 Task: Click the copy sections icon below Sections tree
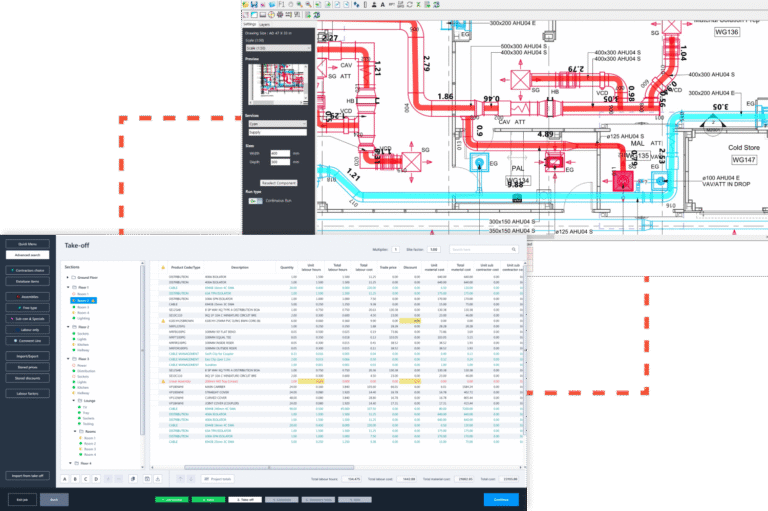(133, 479)
